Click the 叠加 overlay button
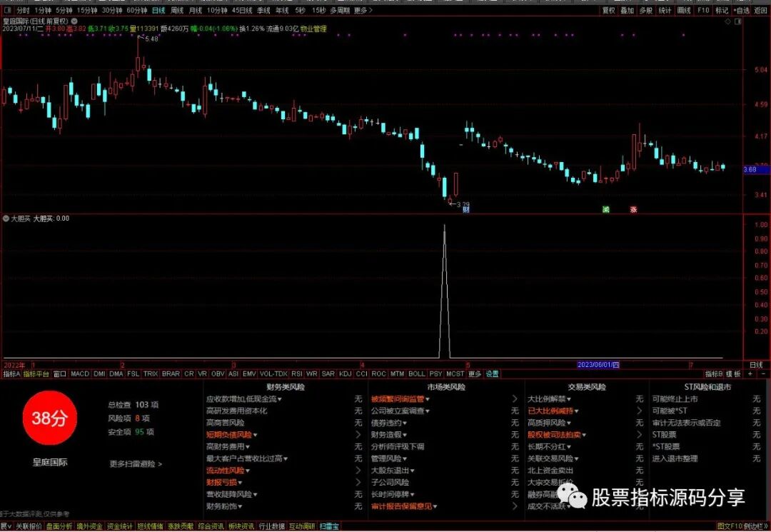The height and width of the screenshot is (532, 771). click(627, 10)
